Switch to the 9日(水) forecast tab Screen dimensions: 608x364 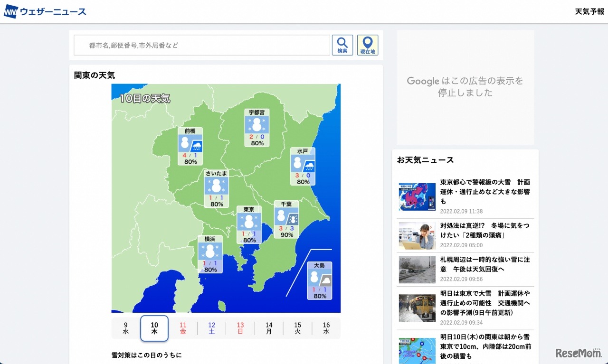(x=125, y=328)
